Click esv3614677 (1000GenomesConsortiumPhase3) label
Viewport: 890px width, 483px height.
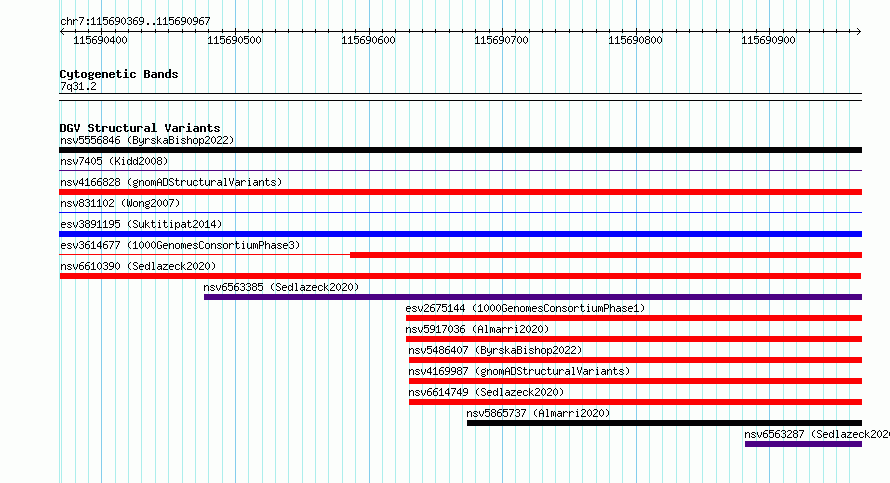180,245
